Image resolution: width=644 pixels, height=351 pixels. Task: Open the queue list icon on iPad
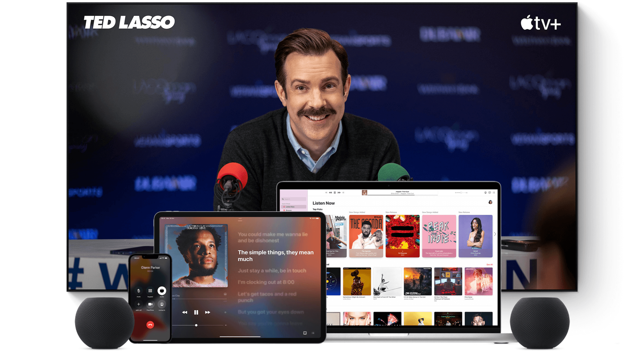[313, 333]
